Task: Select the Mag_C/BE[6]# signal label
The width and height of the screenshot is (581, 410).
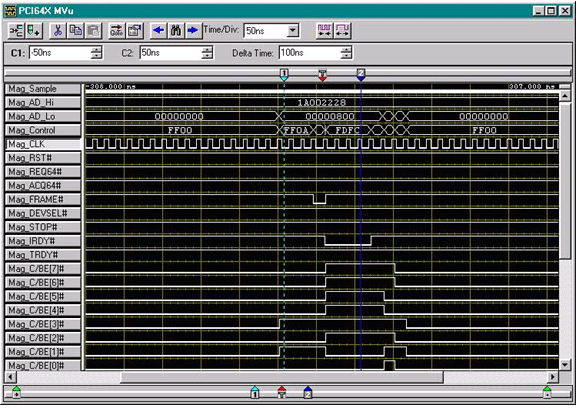Action: pos(43,283)
